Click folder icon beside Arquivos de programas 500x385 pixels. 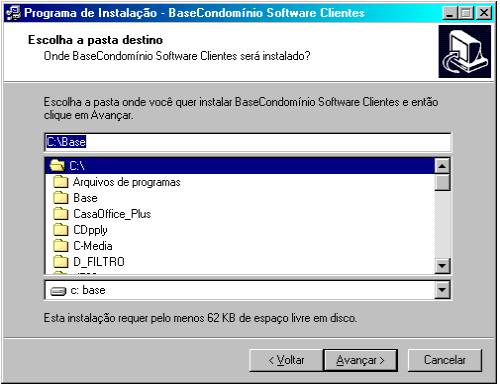(61, 182)
